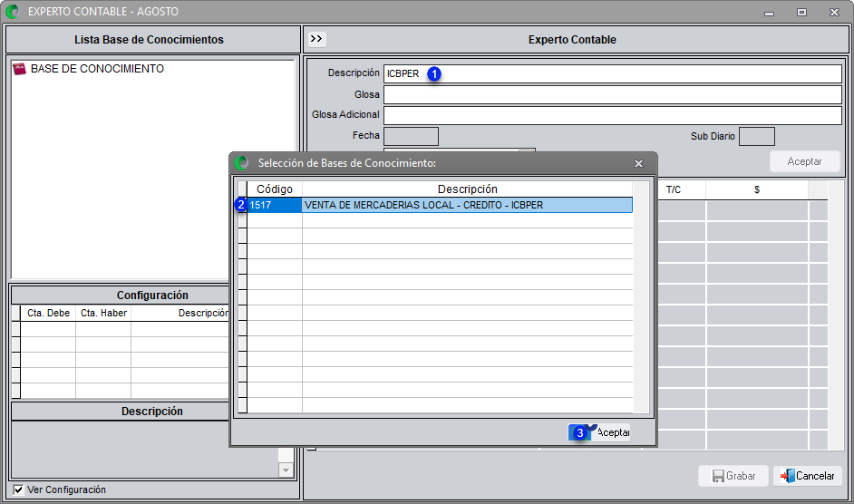The width and height of the screenshot is (854, 504).
Task: Click the BASE DE CONOCIMIENTO book icon
Action: coord(19,69)
